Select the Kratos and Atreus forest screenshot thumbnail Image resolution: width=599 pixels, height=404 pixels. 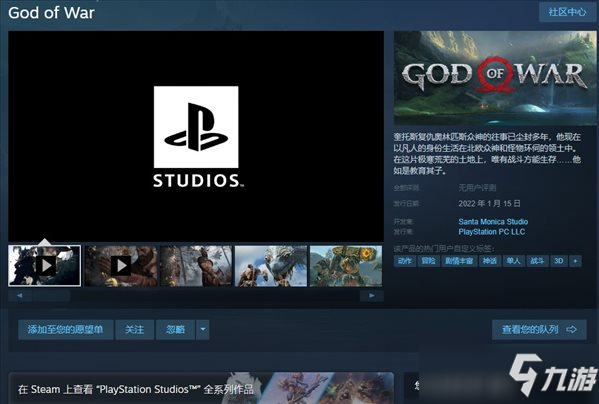pos(196,266)
